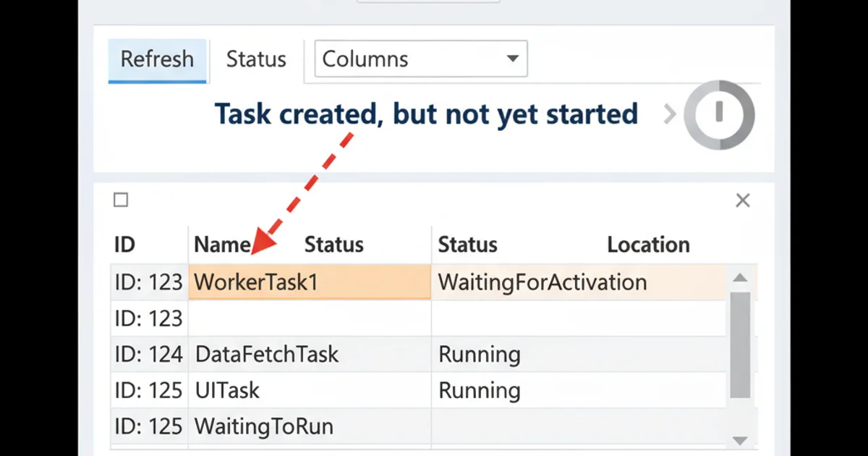This screenshot has height=456, width=868.
Task: Click the circular timer status icon
Action: coord(719,114)
